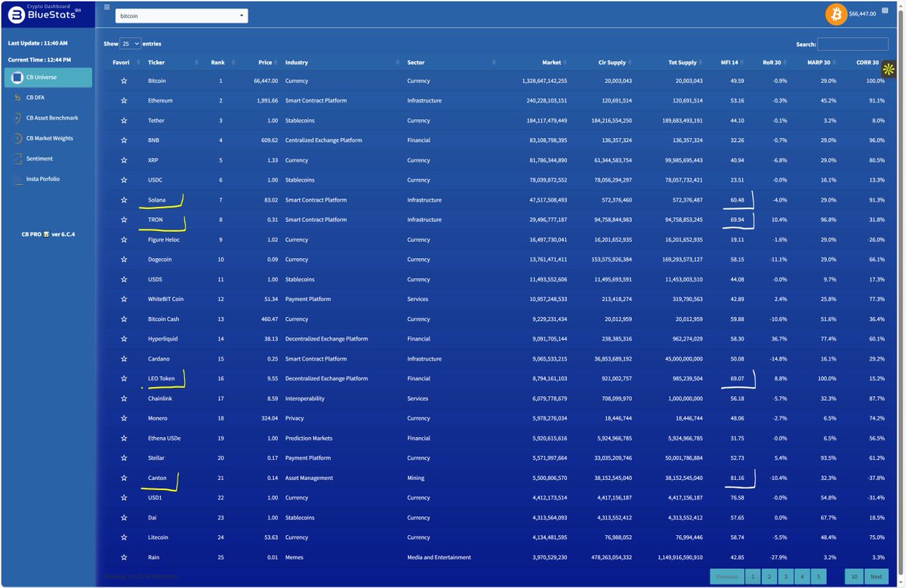Select the Sentiment menu item
This screenshot has width=906, height=588.
(x=39, y=159)
